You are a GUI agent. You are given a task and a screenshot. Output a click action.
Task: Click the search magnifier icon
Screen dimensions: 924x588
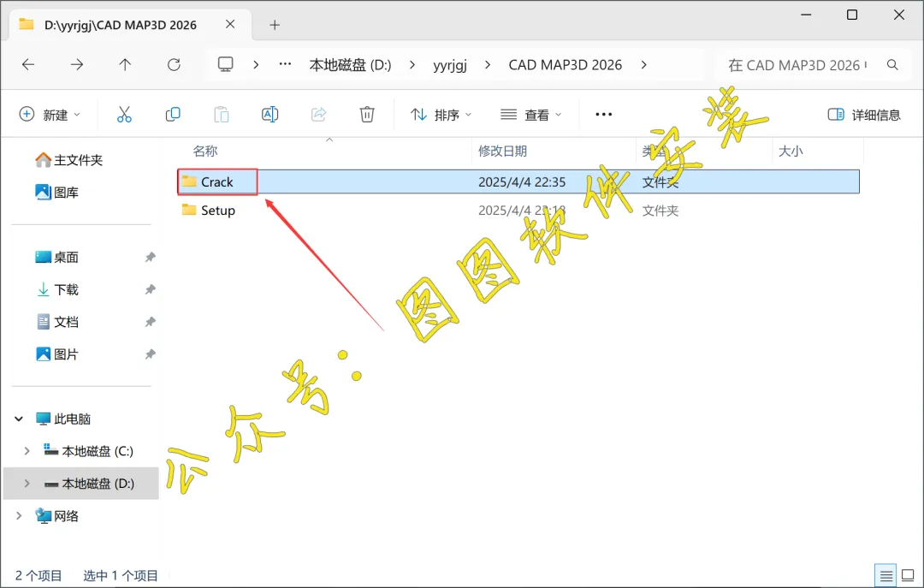tap(892, 65)
